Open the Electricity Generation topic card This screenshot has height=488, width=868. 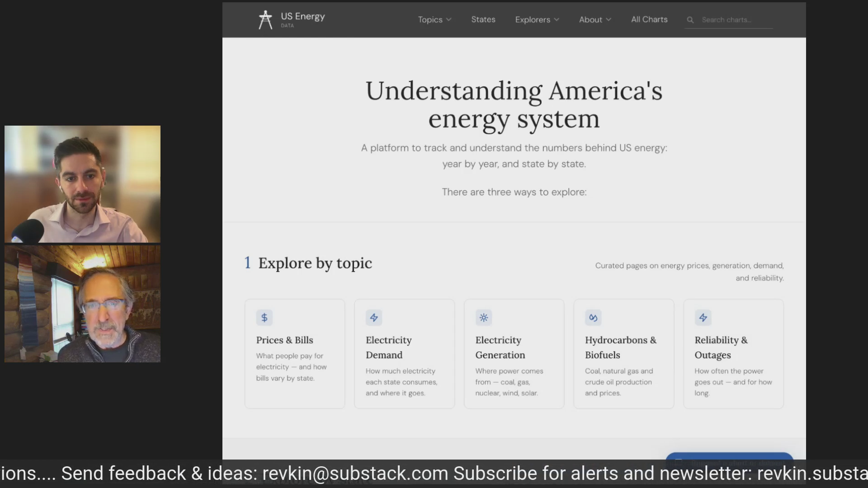coord(514,354)
